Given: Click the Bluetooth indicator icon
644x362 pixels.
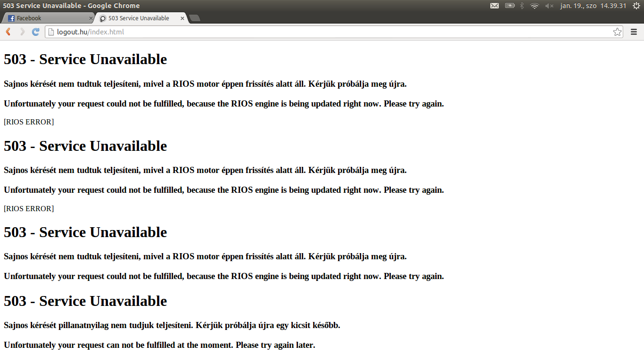Looking at the screenshot, I should (x=522, y=6).
